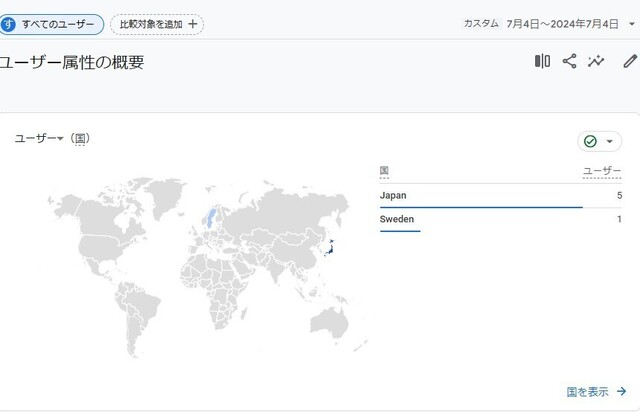640x412 pixels.
Task: Click the すべてのユーザー segment avatar icon
Action: coord(8,24)
